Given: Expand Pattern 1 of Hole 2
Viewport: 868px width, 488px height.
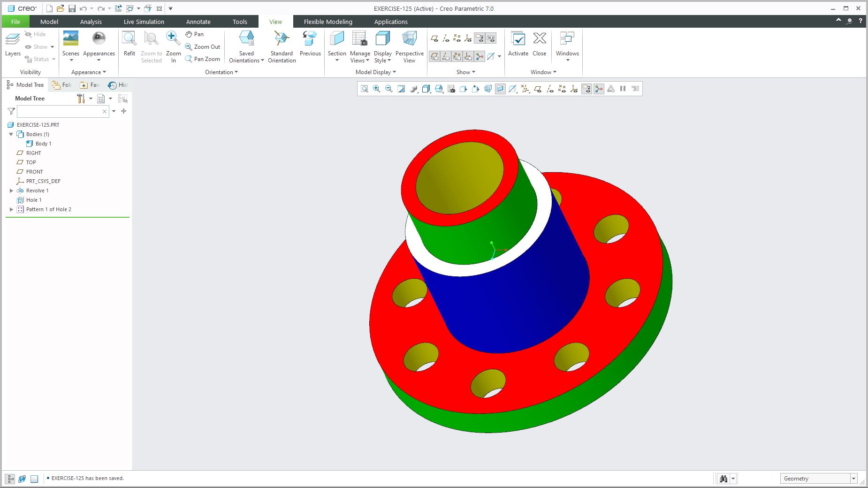Looking at the screenshot, I should 11,209.
